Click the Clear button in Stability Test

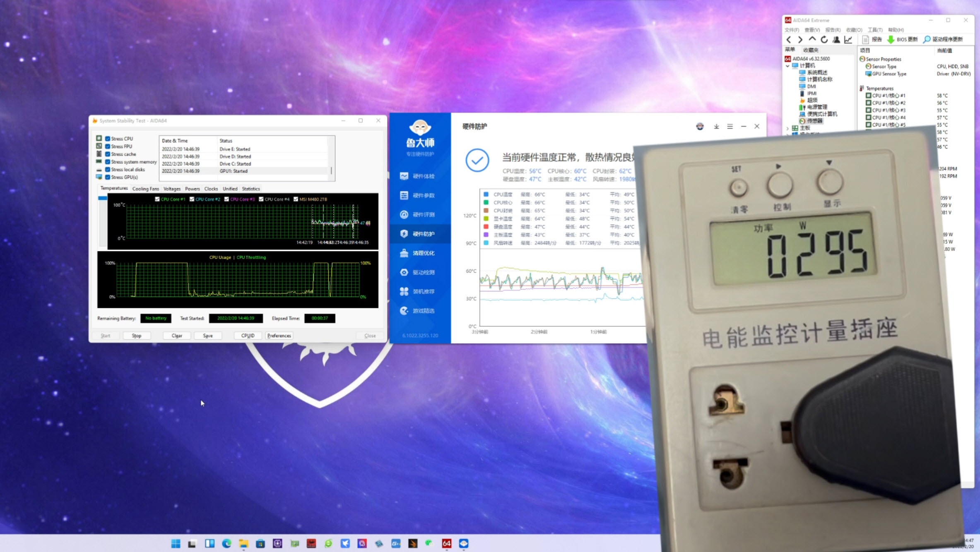(x=177, y=336)
